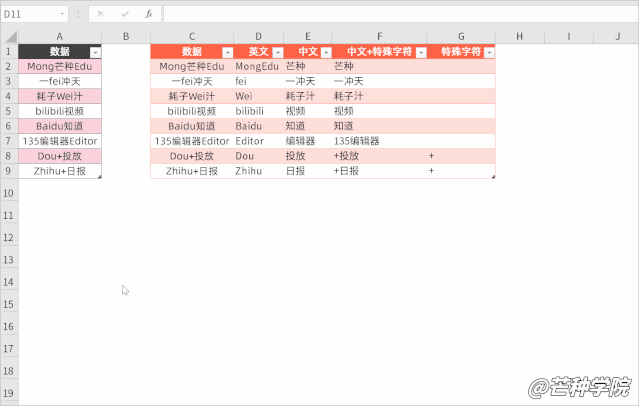Image resolution: width=639 pixels, height=406 pixels.
Task: Click the Name Box showing D11
Action: (x=30, y=14)
